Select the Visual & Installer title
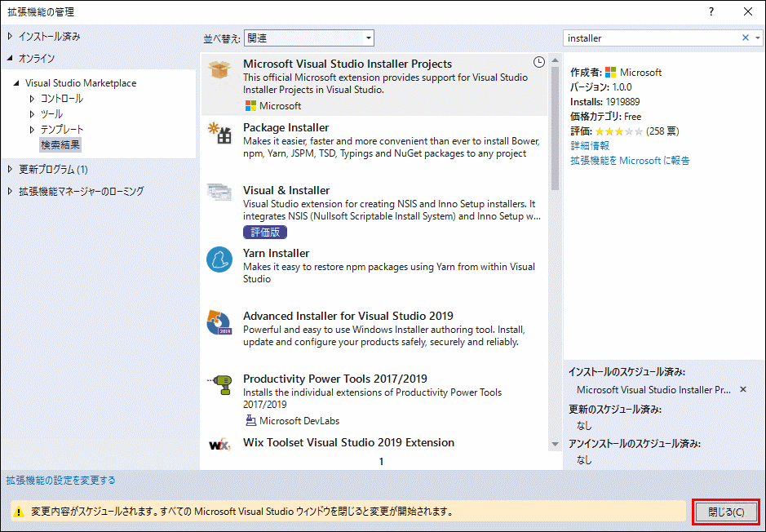 (x=286, y=190)
